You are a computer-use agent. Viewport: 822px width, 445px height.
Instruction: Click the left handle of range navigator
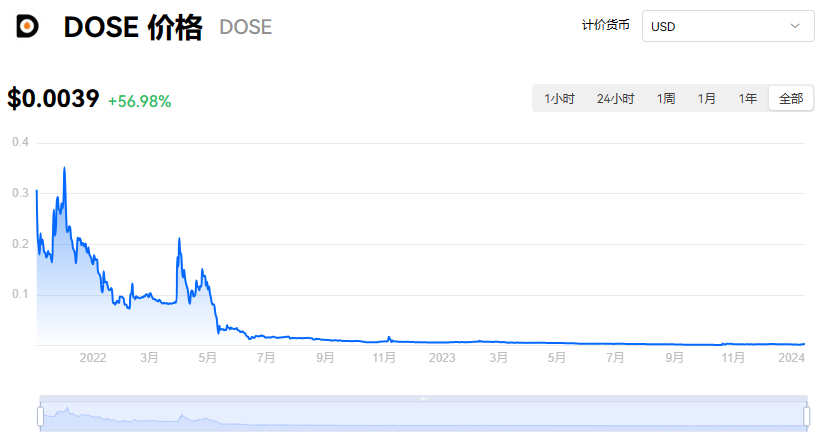coord(40,415)
